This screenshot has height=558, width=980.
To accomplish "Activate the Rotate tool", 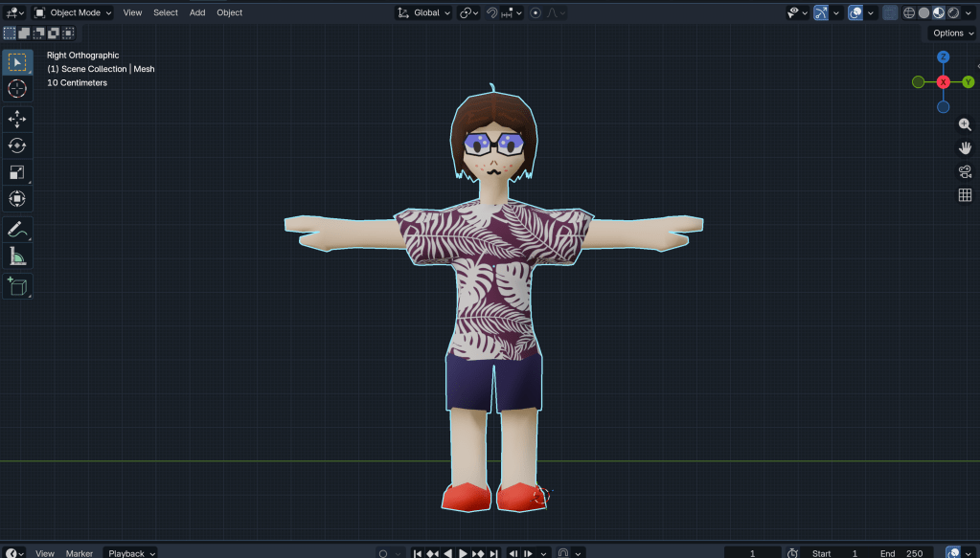I will pyautogui.click(x=17, y=145).
